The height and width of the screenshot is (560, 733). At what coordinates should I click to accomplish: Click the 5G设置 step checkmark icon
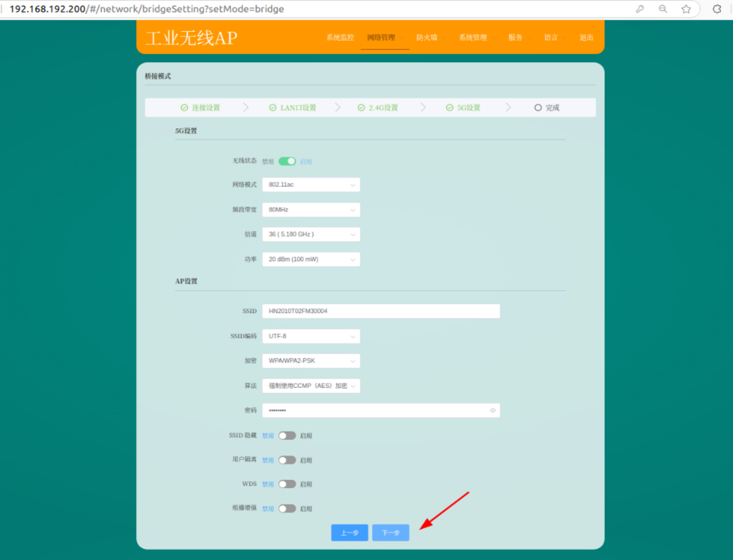pyautogui.click(x=449, y=108)
